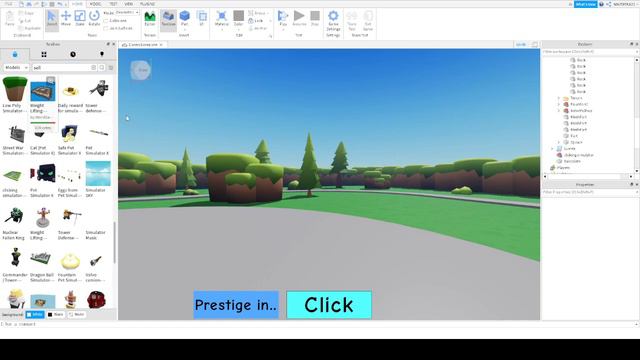Open the transform Mode dropdown
This screenshot has height=360, width=640.
click(127, 12)
